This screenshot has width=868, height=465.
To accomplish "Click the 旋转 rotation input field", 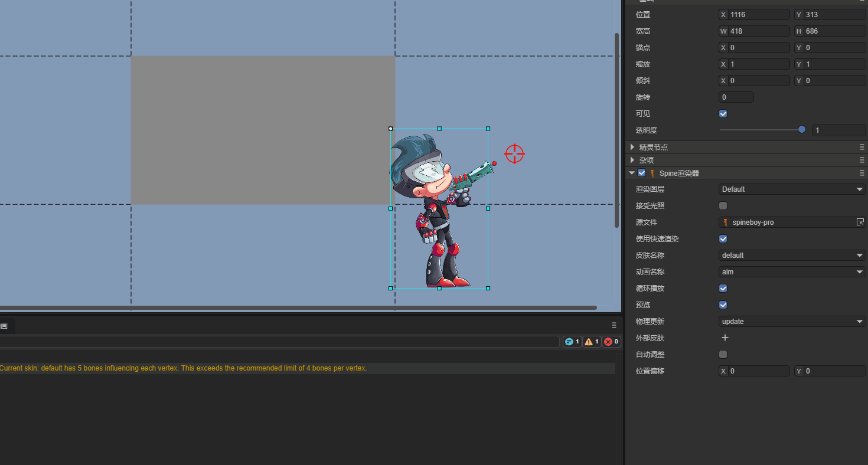I will 736,97.
